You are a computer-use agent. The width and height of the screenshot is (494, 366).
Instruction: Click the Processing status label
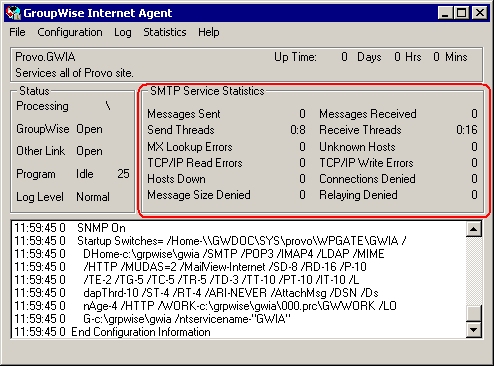click(x=42, y=106)
